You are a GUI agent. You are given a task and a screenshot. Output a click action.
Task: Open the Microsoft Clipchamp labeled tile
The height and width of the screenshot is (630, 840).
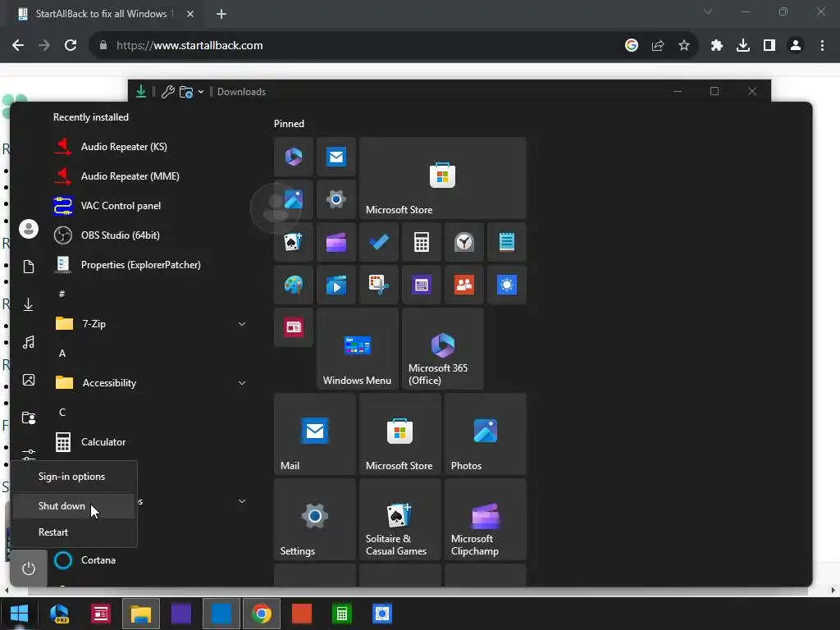click(x=486, y=519)
